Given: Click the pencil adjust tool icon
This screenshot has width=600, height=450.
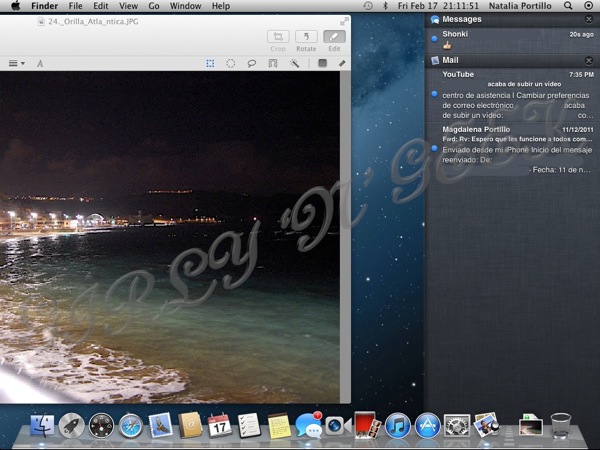Looking at the screenshot, I should 342,64.
